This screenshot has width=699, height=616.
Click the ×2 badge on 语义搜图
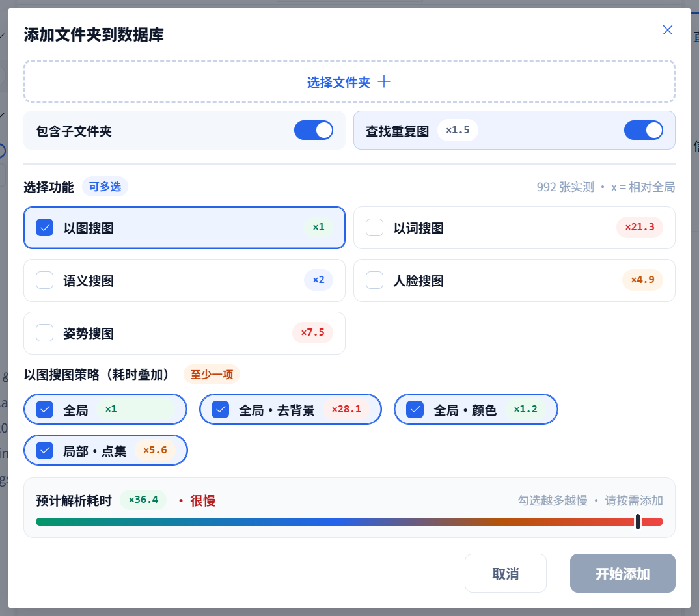click(318, 280)
